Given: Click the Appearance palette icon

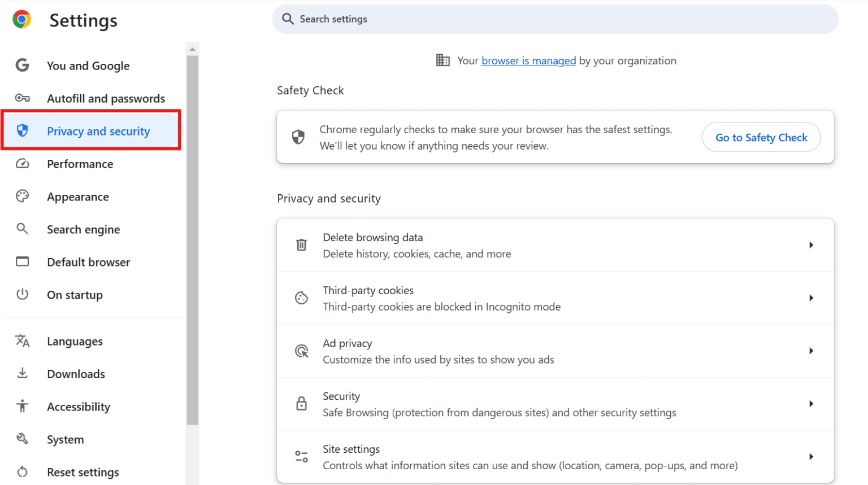Looking at the screenshot, I should (x=22, y=196).
